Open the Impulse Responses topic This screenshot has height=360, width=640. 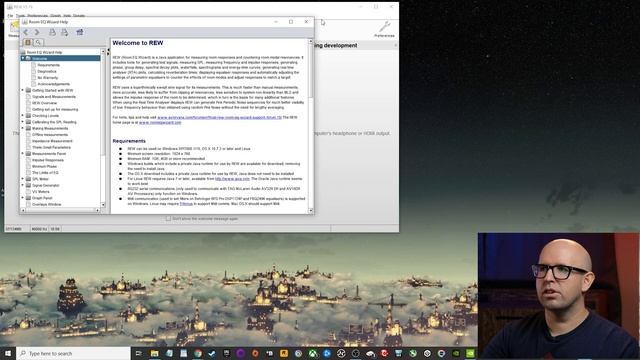pyautogui.click(x=48, y=160)
